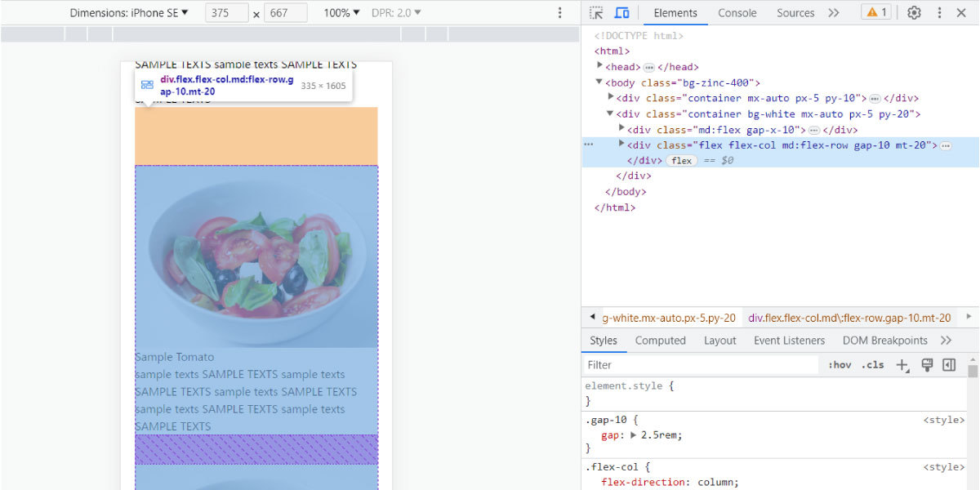Image resolution: width=980 pixels, height=490 pixels.
Task: Click the tomato salad bowl image
Action: coord(256,256)
